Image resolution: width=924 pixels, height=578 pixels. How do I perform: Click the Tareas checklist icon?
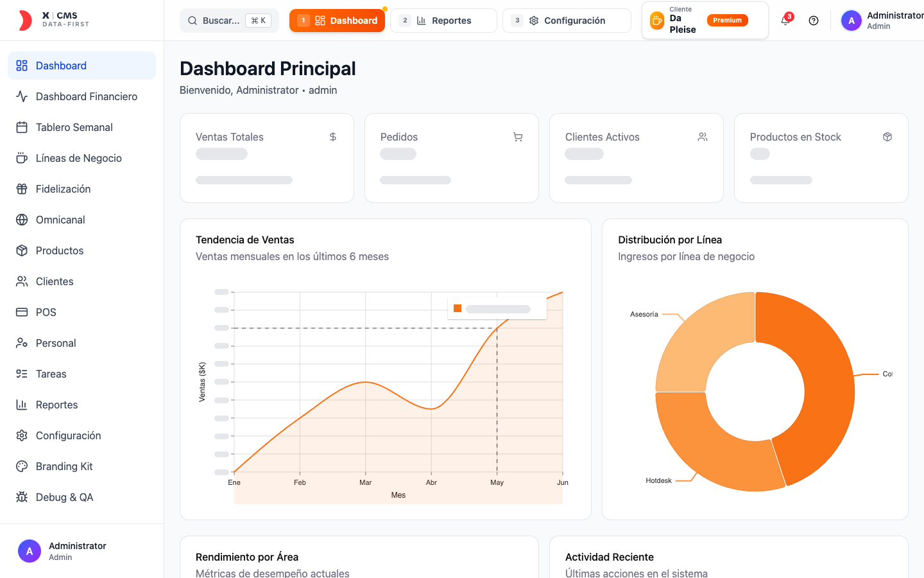[x=22, y=374]
